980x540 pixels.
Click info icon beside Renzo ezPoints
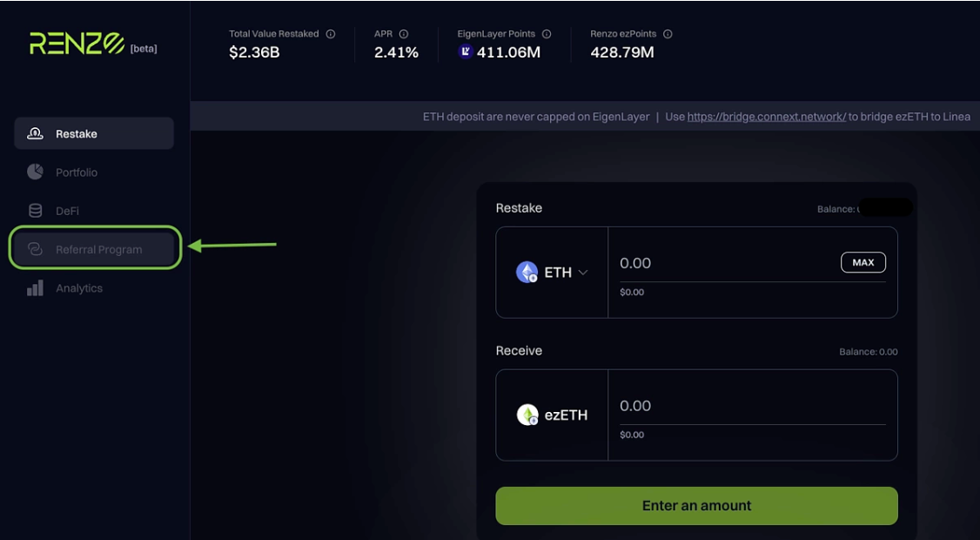(668, 34)
